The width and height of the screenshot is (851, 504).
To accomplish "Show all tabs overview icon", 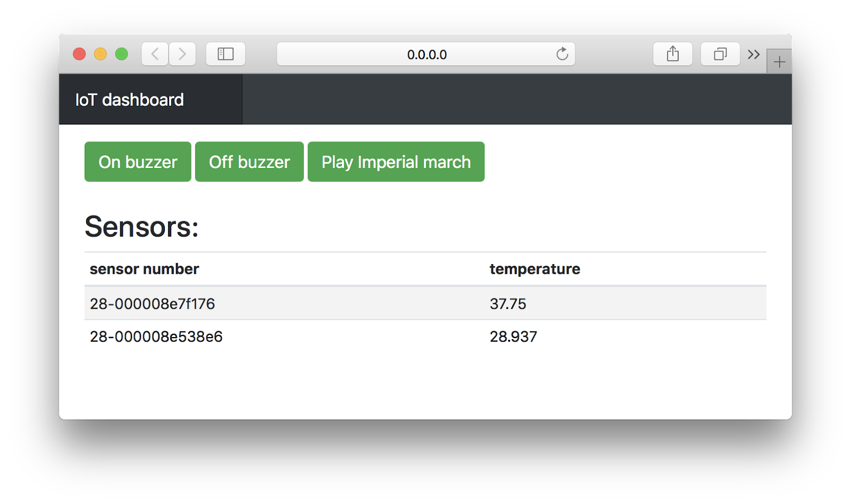I will pos(720,54).
